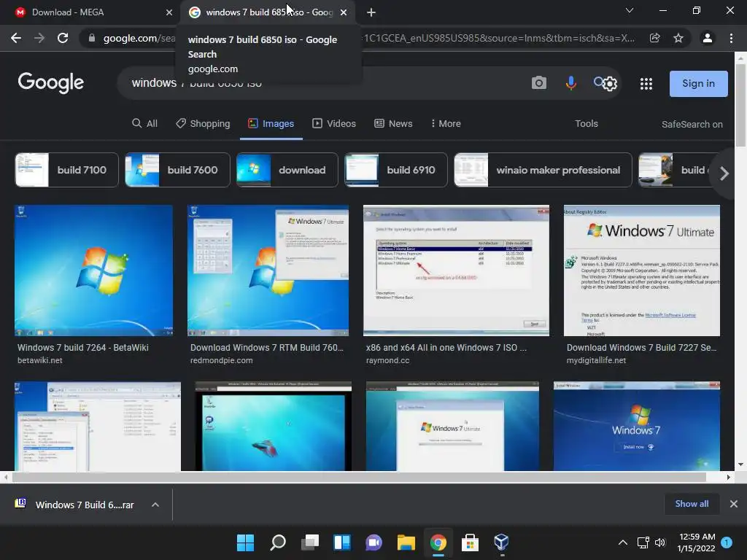The width and height of the screenshot is (747, 560).
Task: Select the build 7600 suggestion chip
Action: [x=177, y=170]
